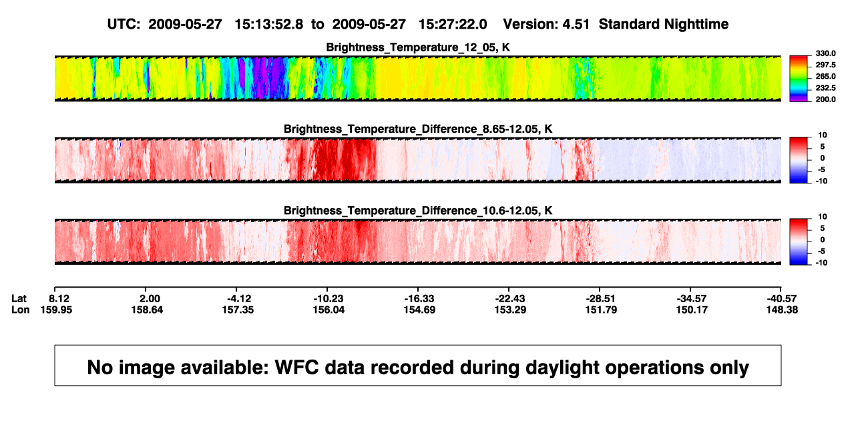Click the end time 15:27:22.0
This screenshot has width=868, height=445.
tap(453, 24)
